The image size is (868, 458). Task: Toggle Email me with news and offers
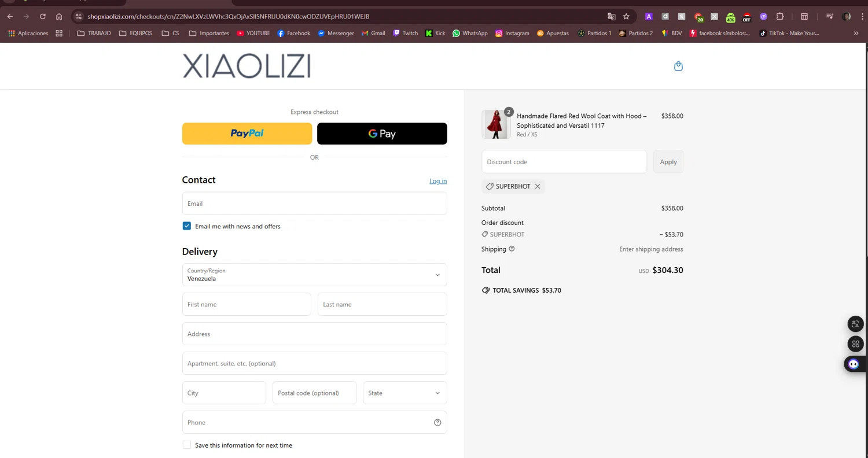point(186,226)
